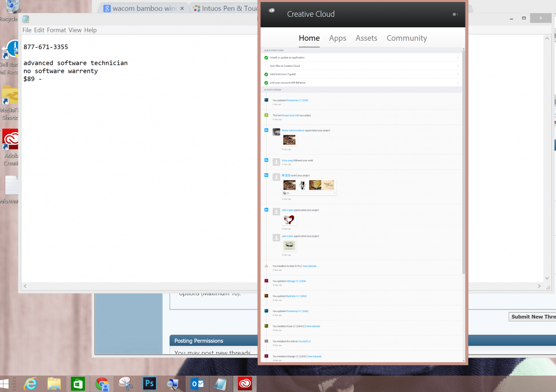Click Muse icon beside installed Muse CC entry
The height and width of the screenshot is (392, 556).
[266, 326]
